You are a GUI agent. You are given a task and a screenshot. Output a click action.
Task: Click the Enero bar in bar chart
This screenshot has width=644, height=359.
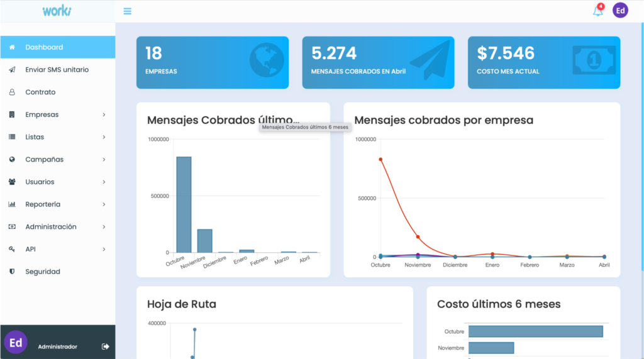(247, 251)
